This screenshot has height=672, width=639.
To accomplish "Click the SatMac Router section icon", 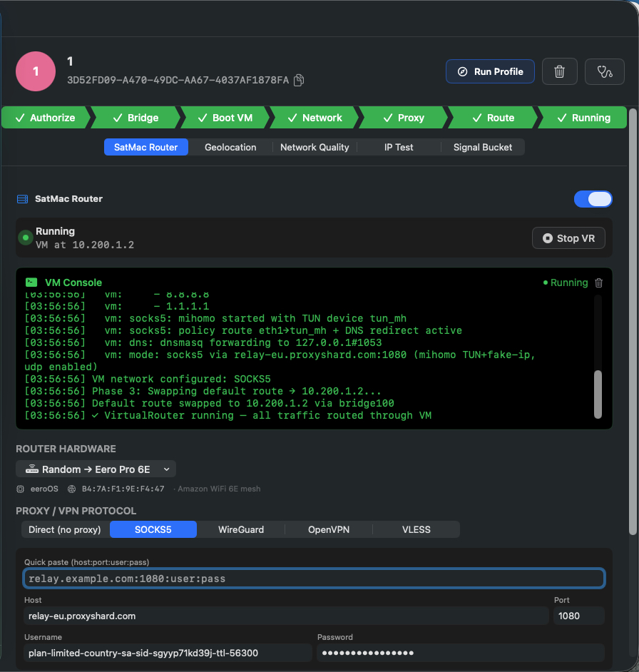I will click(22, 199).
